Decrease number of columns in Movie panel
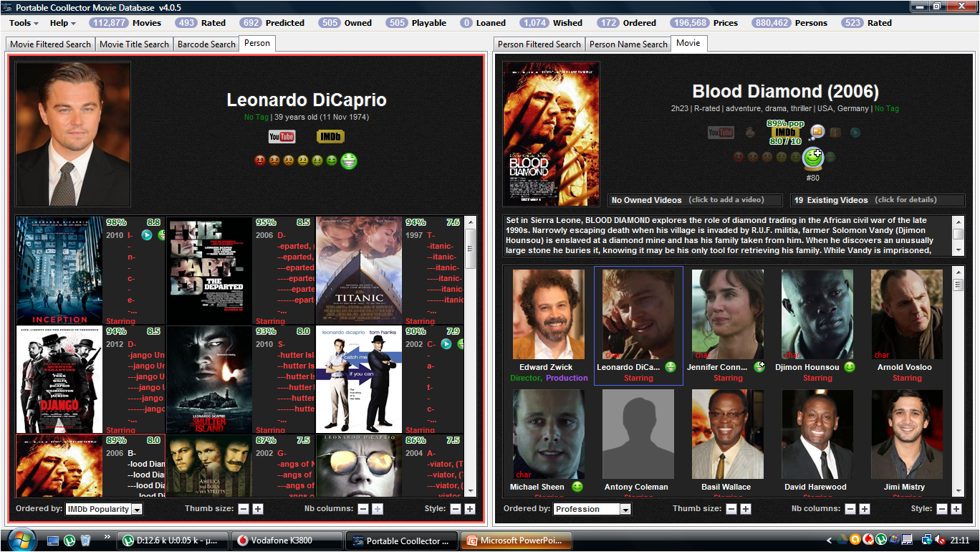 tap(850, 509)
